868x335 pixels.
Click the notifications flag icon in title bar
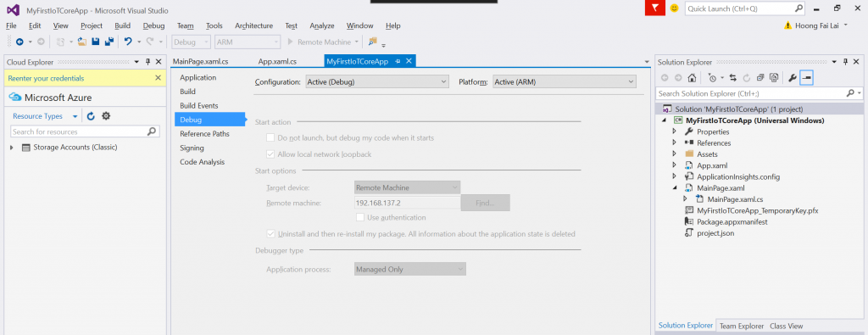pyautogui.click(x=655, y=8)
